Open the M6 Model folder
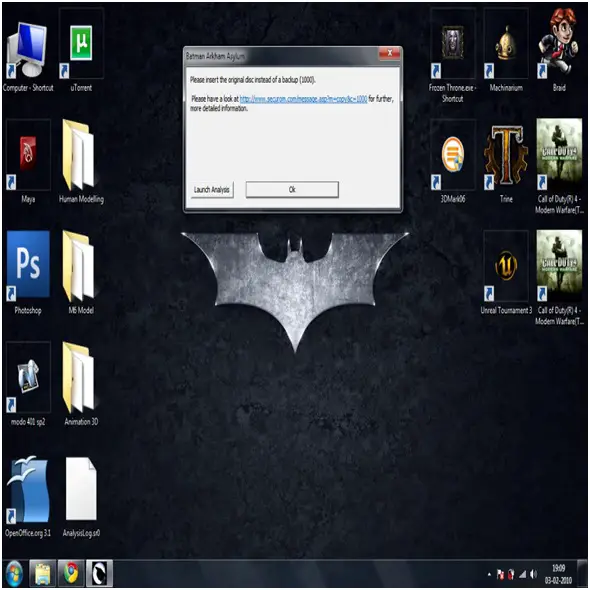The image size is (590, 590). coord(81,273)
